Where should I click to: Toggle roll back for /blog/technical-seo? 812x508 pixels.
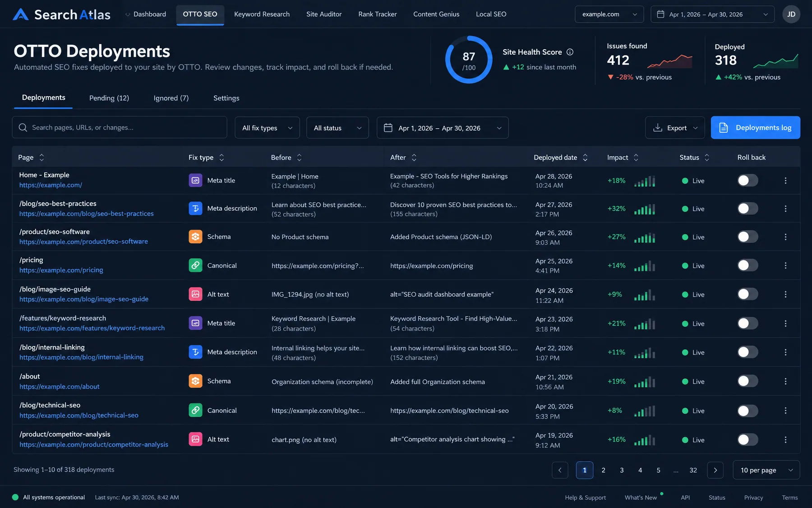click(x=747, y=411)
